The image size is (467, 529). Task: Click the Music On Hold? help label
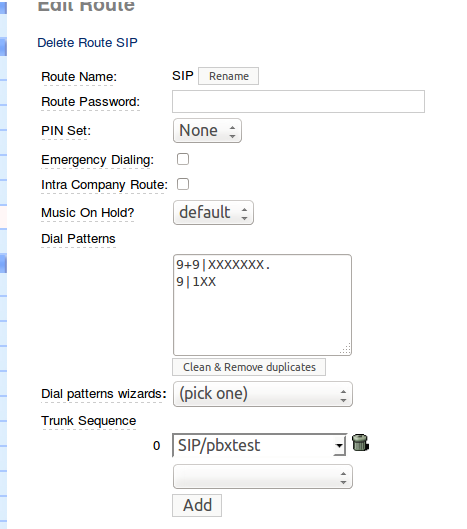(88, 213)
